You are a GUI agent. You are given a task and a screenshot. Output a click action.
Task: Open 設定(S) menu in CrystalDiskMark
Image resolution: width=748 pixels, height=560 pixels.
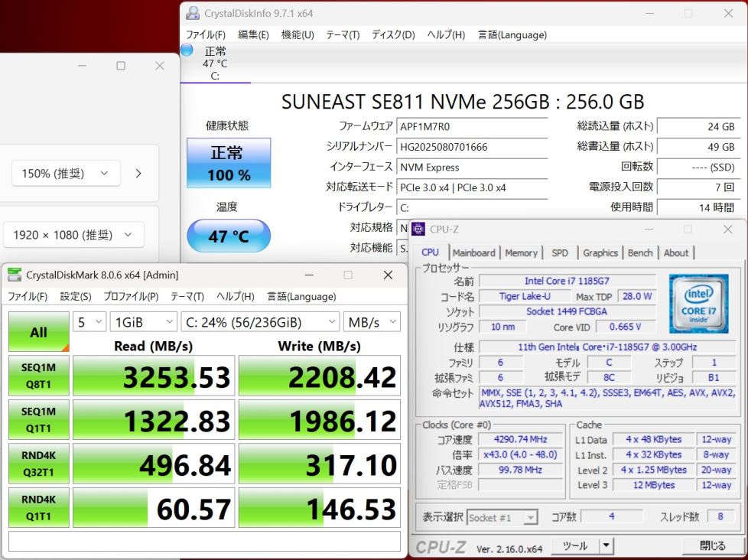pyautogui.click(x=76, y=296)
